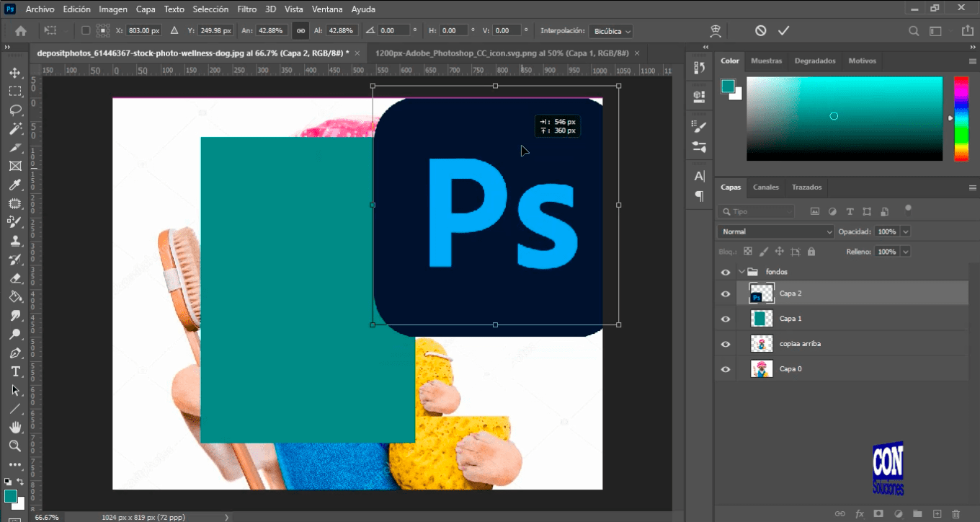The image size is (980, 522).
Task: Lock transparent pixels icon
Action: 747,252
